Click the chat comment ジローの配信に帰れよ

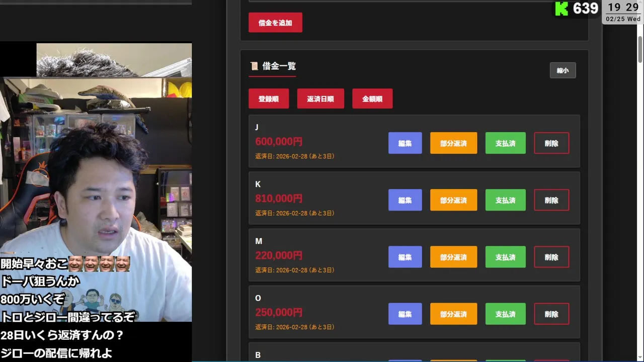[56, 353]
